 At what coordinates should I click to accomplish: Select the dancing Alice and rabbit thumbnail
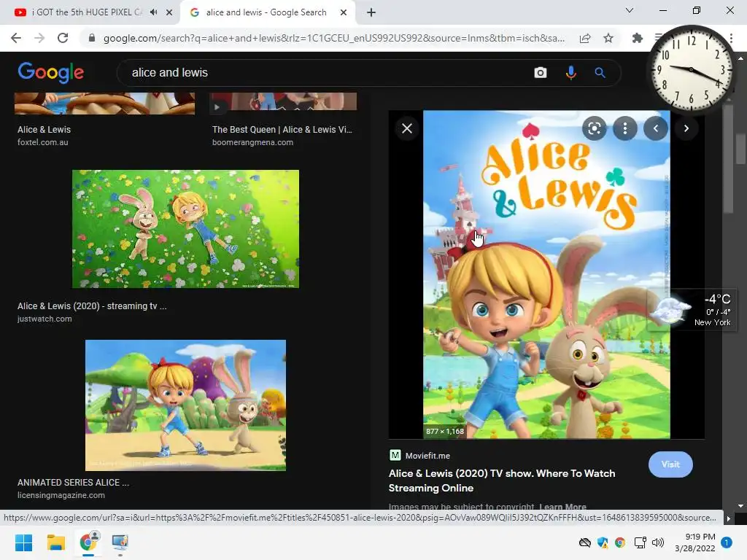(x=185, y=405)
